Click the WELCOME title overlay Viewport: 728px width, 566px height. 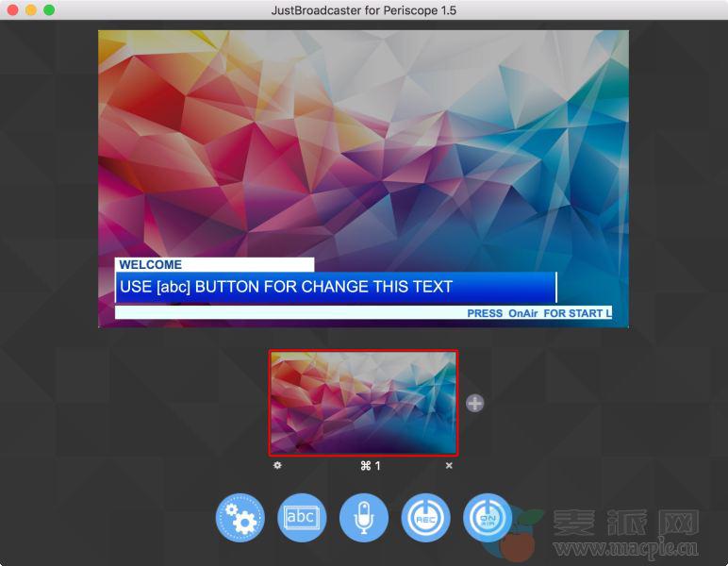click(214, 265)
